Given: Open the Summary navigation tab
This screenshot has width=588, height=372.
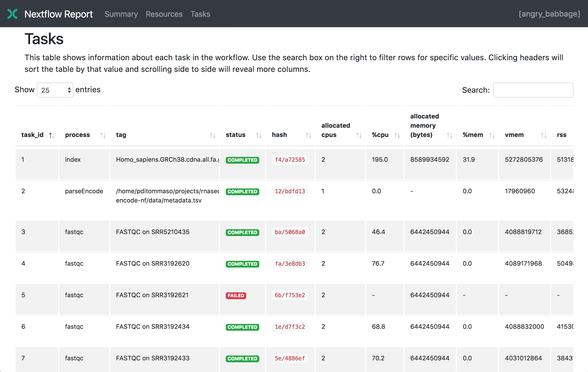Looking at the screenshot, I should pos(121,14).
